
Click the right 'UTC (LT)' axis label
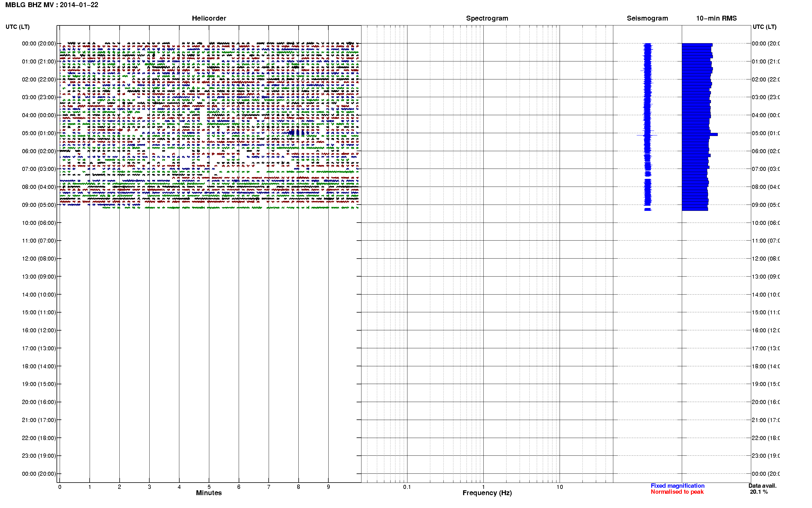[764, 27]
